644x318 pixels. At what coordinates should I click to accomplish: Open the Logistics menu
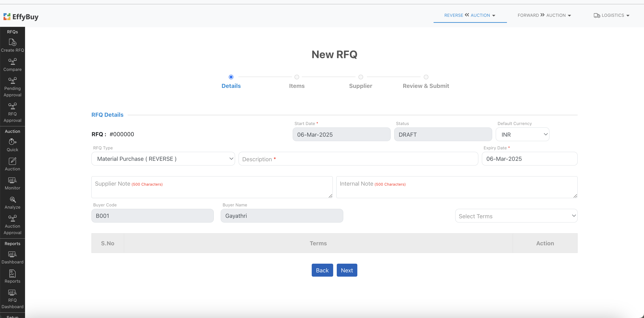pyautogui.click(x=612, y=15)
